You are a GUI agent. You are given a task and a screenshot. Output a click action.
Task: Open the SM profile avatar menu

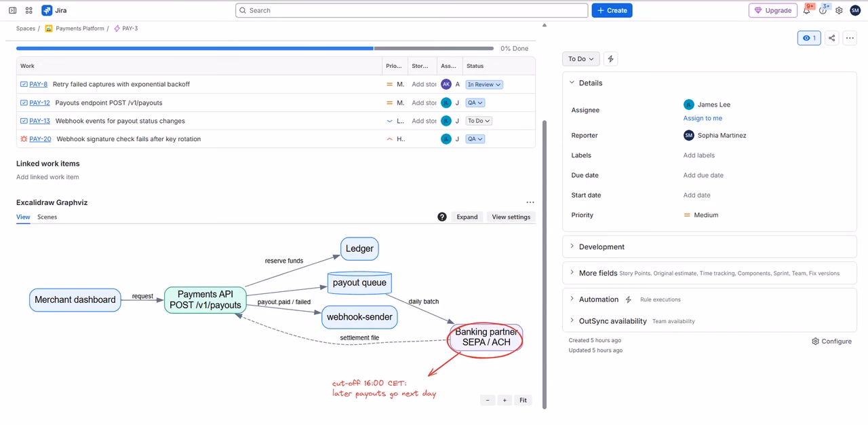pyautogui.click(x=855, y=10)
